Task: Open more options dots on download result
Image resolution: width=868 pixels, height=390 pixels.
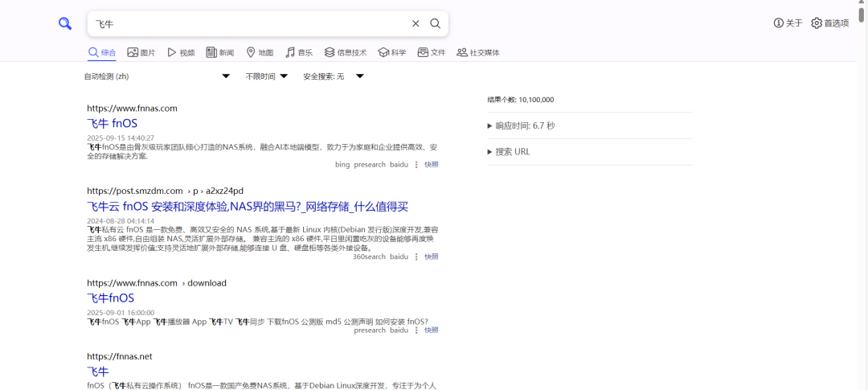Action: tap(416, 330)
